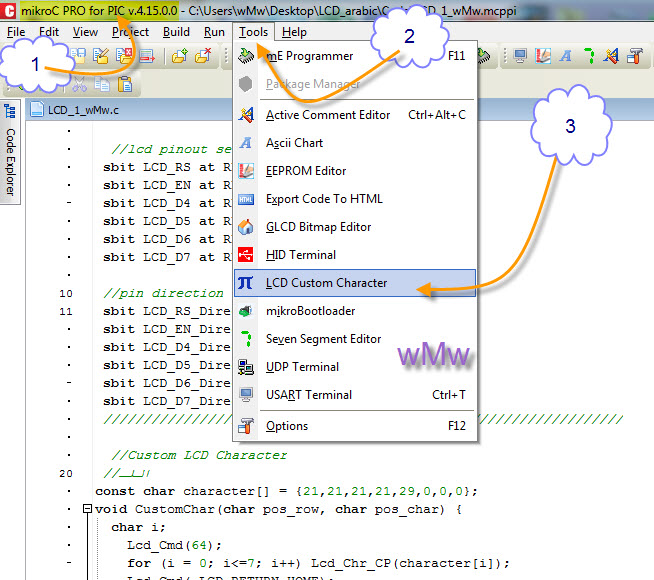This screenshot has height=580, width=654.
Task: Click Edit Project toolbar icon with pencil
Action: [101, 55]
